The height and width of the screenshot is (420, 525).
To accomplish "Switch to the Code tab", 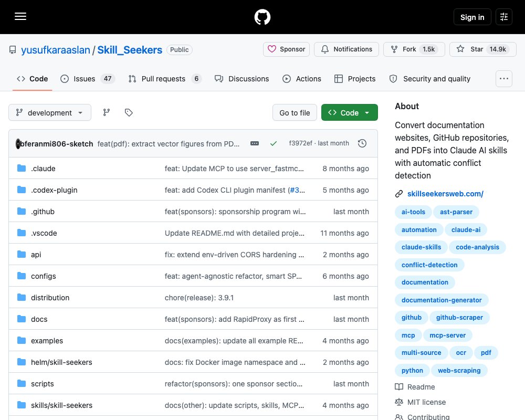I will pos(32,79).
